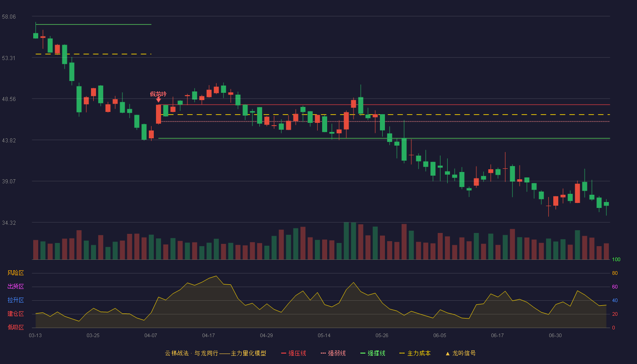Screen dimensions: 637x364
Task: Toggle the 强弱线 legend entry
Action: click(x=333, y=353)
